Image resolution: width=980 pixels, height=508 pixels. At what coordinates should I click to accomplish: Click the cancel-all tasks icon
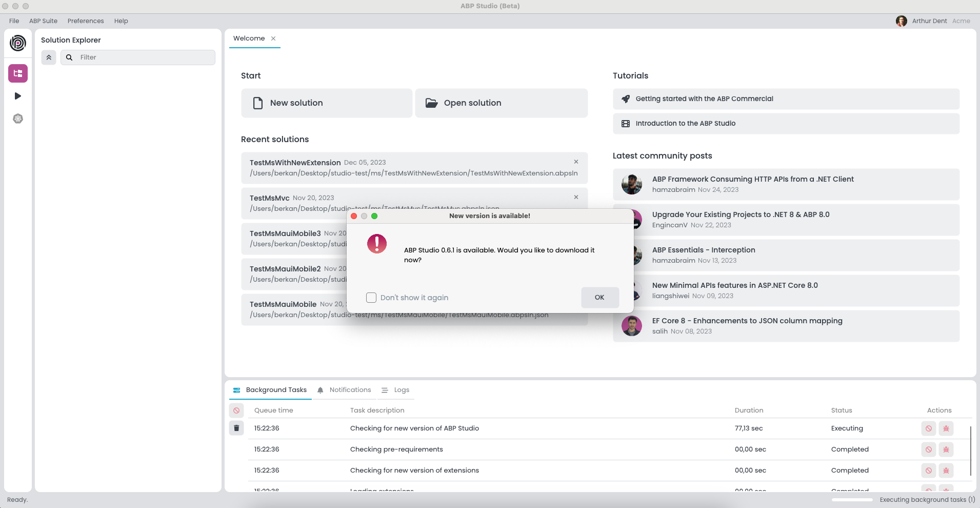(236, 410)
